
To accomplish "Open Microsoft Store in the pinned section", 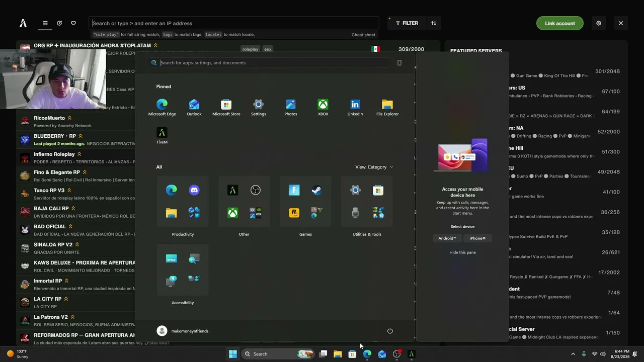I will [x=226, y=107].
